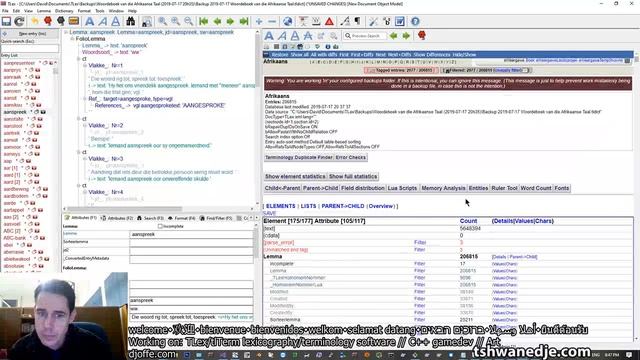Open the Dictionary menu
640x360 pixels.
pyautogui.click(x=64, y=11)
